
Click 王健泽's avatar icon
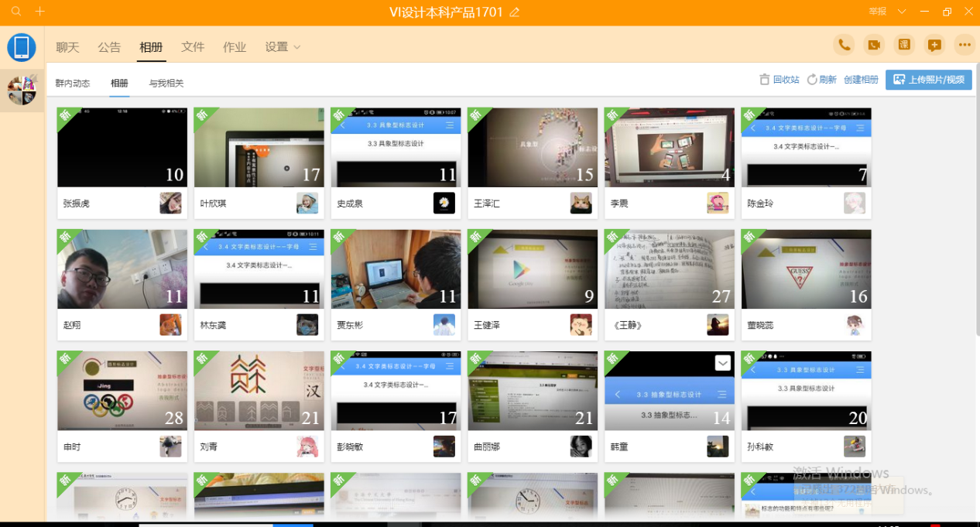pyautogui.click(x=581, y=324)
